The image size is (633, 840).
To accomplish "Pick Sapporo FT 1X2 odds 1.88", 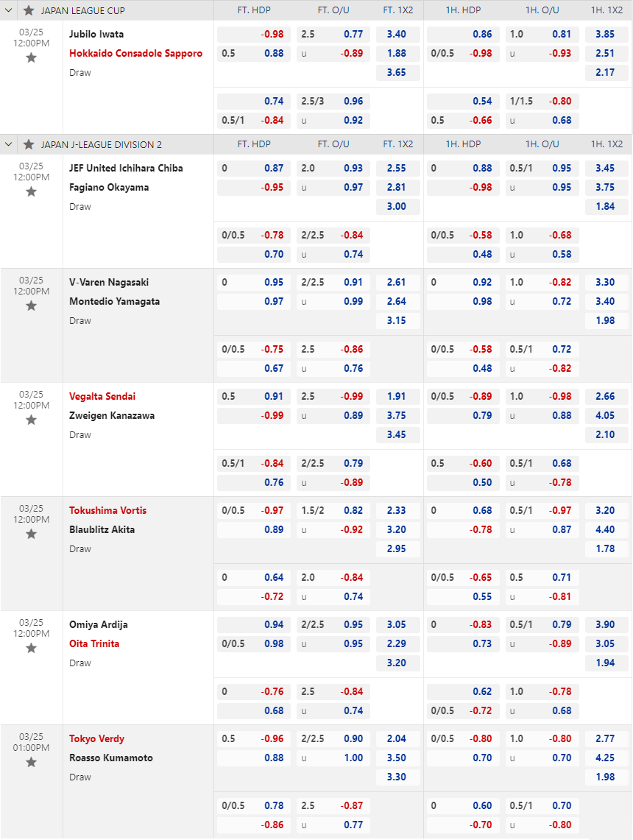I will pyautogui.click(x=398, y=53).
